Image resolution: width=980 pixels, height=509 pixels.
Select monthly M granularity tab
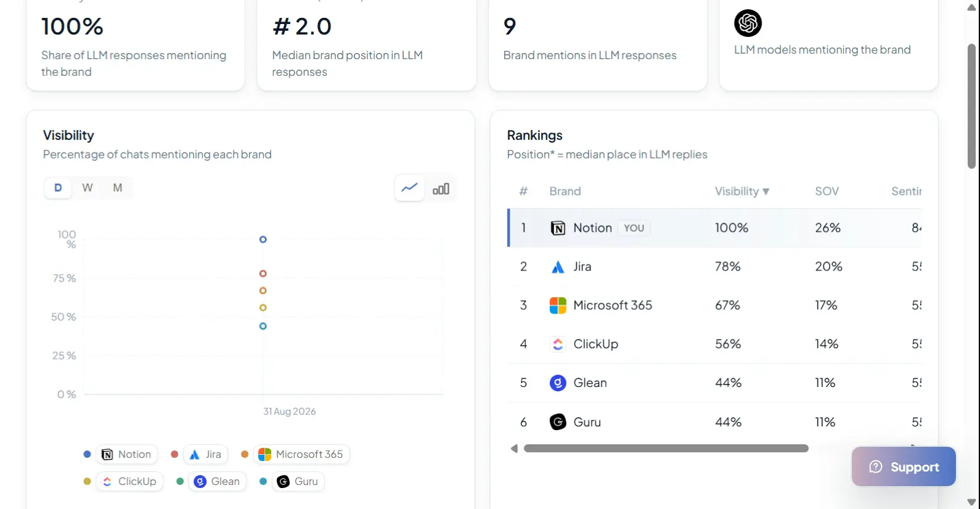tap(118, 188)
